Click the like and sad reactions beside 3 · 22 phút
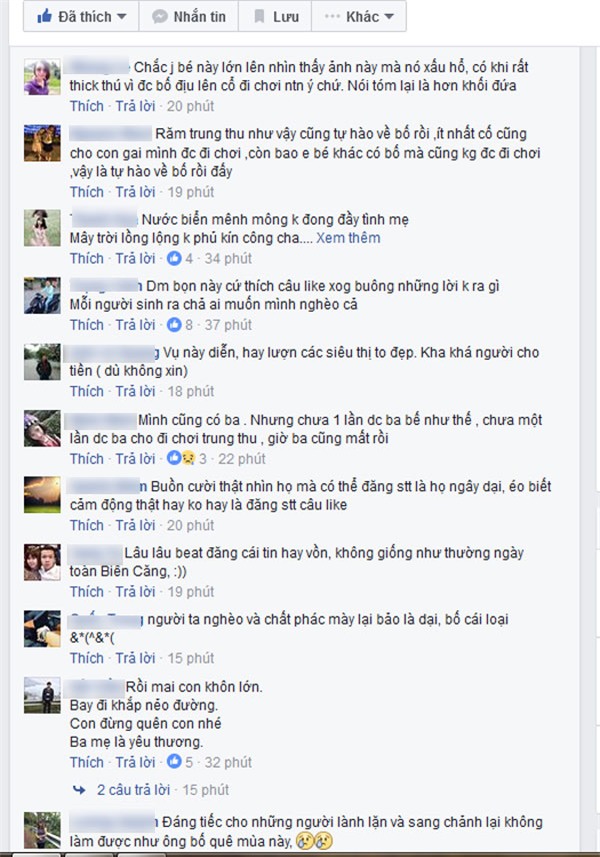Screen dimensions: 600x857 (181, 458)
